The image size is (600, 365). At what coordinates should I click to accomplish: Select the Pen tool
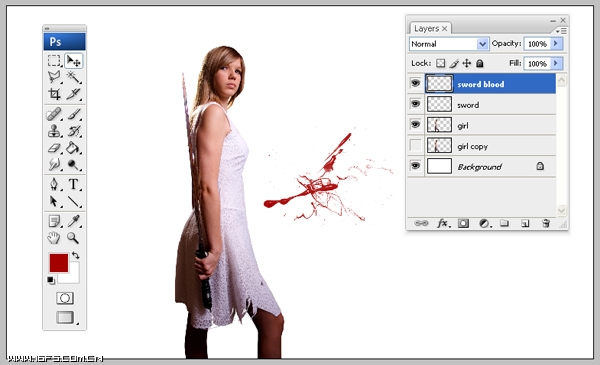point(54,184)
